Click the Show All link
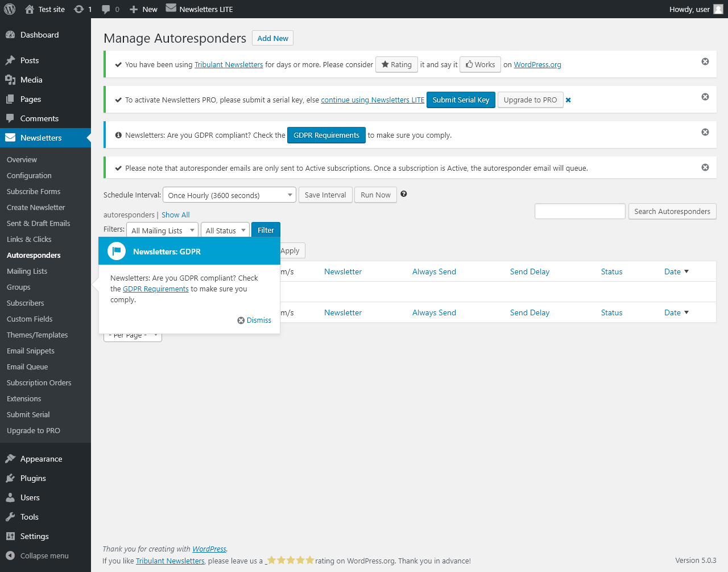 (176, 215)
